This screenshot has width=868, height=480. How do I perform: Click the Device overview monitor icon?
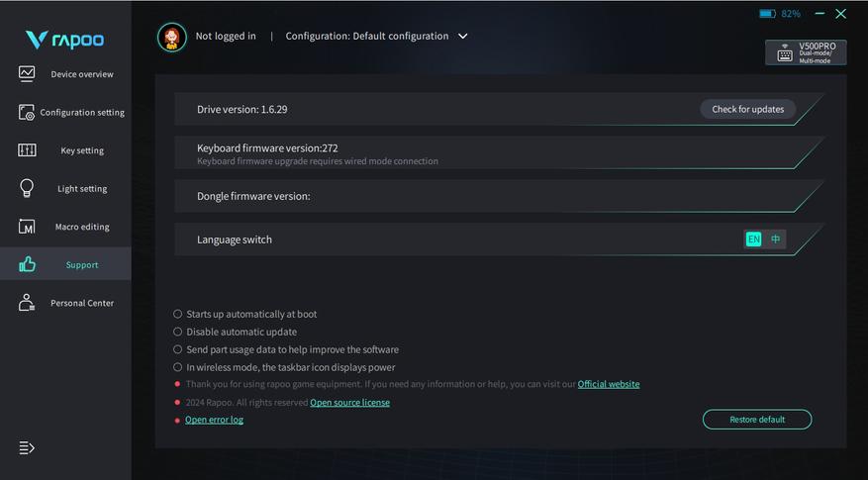(x=27, y=74)
